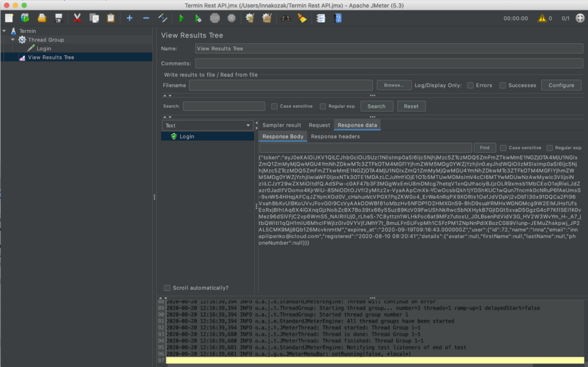Enable the Errors only checkbox
The width and height of the screenshot is (588, 367).
pos(470,86)
